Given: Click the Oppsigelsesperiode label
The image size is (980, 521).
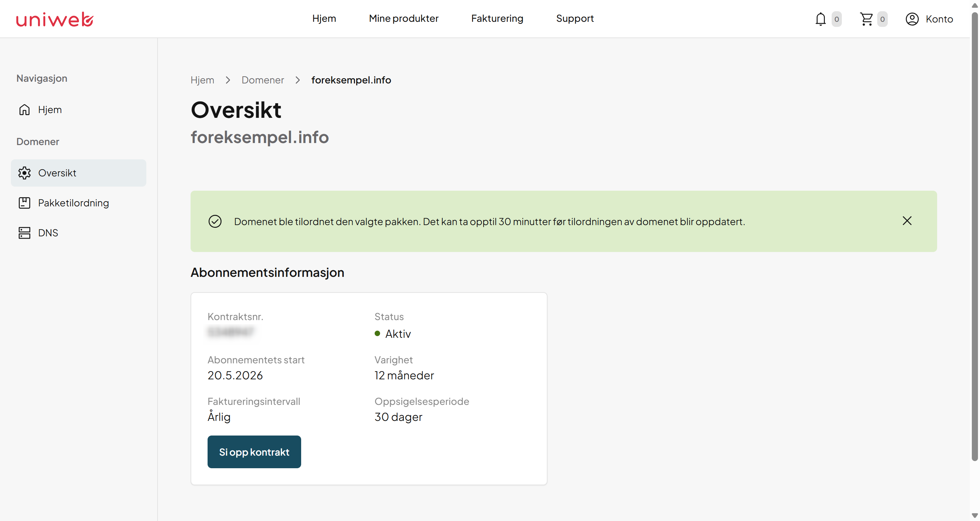Looking at the screenshot, I should [x=422, y=401].
